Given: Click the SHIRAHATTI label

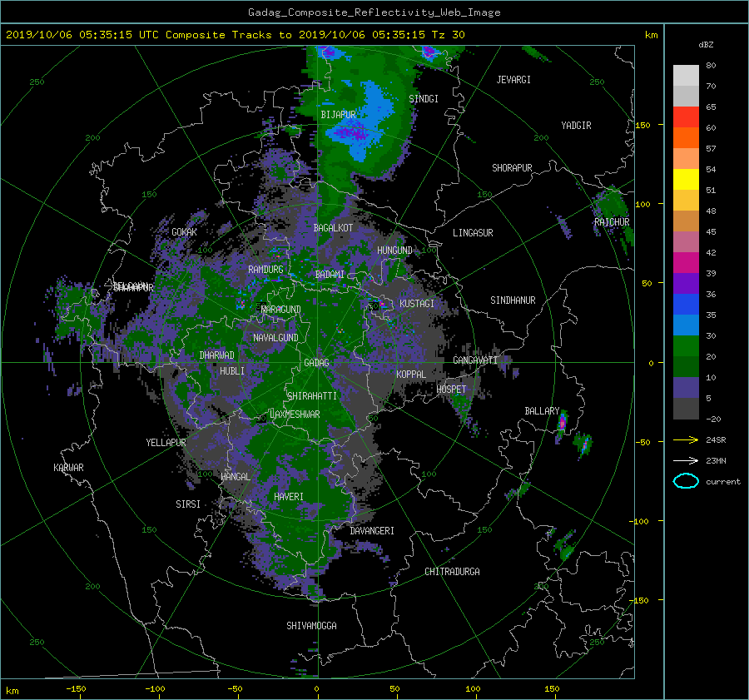Looking at the screenshot, I should pyautogui.click(x=312, y=396).
